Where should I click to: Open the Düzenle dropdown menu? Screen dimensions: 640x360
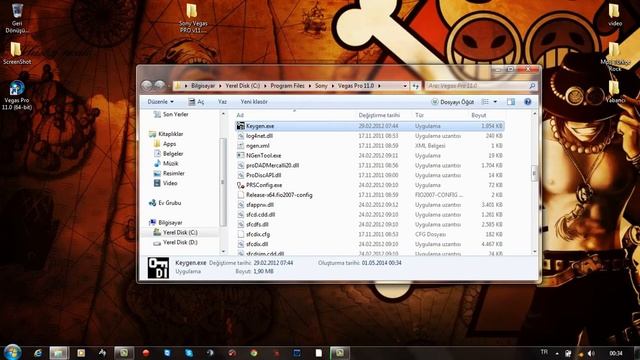pyautogui.click(x=160, y=102)
